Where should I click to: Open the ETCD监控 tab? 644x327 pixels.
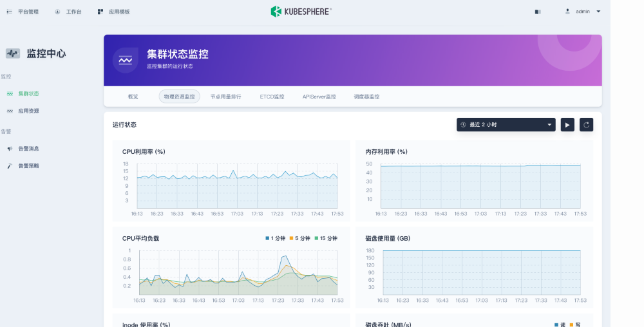click(272, 97)
